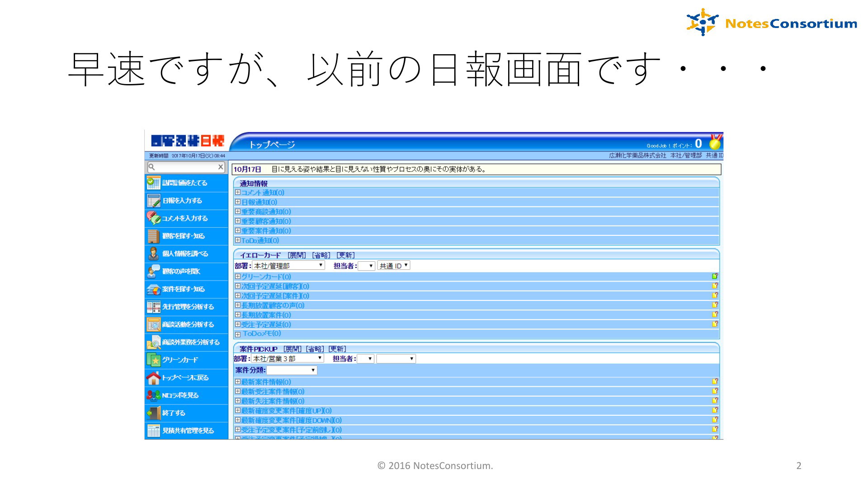The width and height of the screenshot is (868, 488).
Task: Expand the コメント通知 row plus sign
Action: pyautogui.click(x=238, y=192)
